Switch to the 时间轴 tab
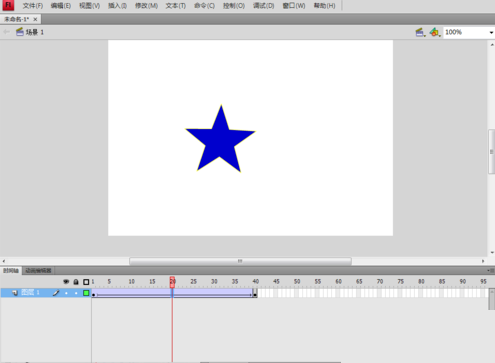This screenshot has width=495, height=363. click(11, 271)
